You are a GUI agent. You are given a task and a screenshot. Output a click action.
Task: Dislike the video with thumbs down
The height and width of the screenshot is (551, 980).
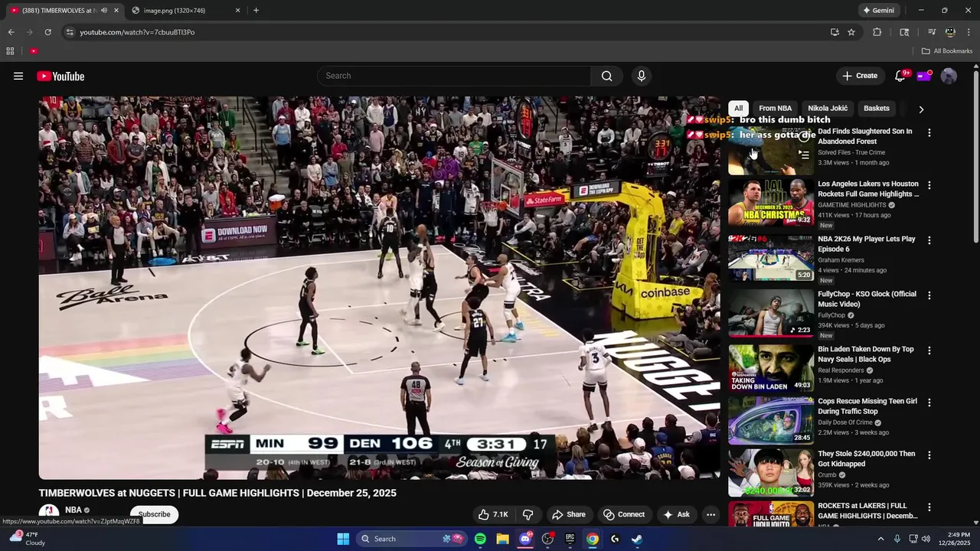tap(528, 514)
